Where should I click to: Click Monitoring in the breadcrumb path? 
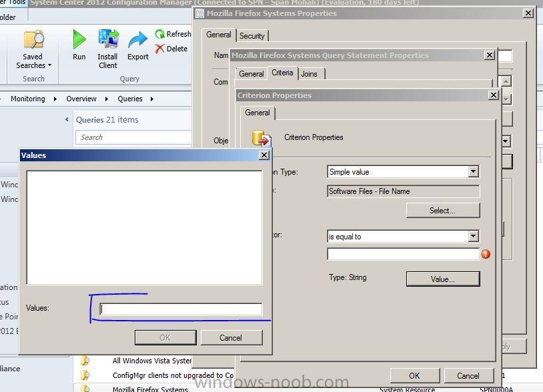(x=28, y=99)
